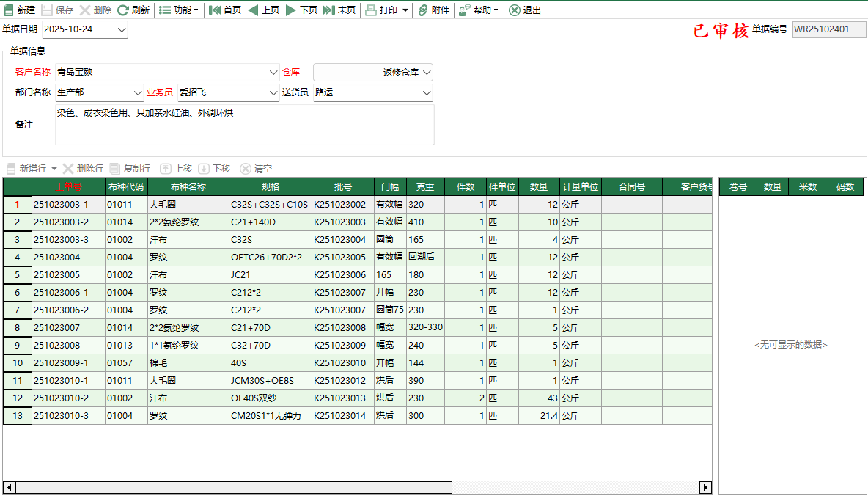Open the 帮助 help menu
Image resolution: width=868 pixels, height=496 pixels.
click(x=477, y=10)
